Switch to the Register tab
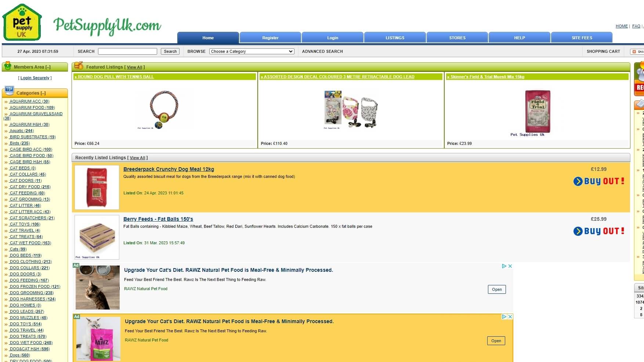Viewport: 644px width, 362px height. click(270, 37)
